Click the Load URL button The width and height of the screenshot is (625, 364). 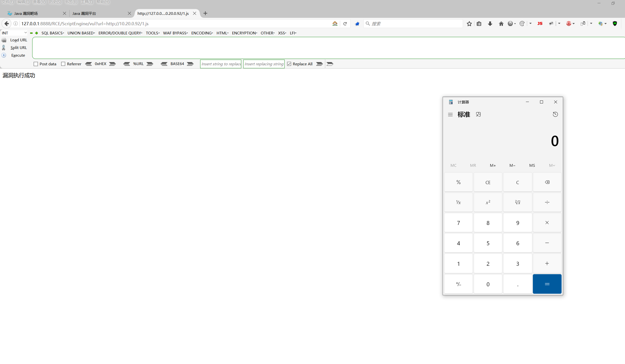click(x=18, y=40)
